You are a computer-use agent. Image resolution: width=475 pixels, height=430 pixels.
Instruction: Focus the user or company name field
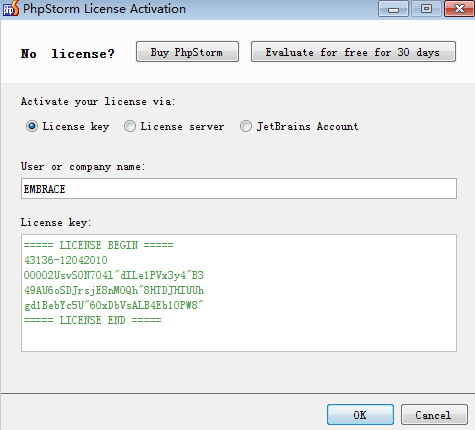pos(239,189)
